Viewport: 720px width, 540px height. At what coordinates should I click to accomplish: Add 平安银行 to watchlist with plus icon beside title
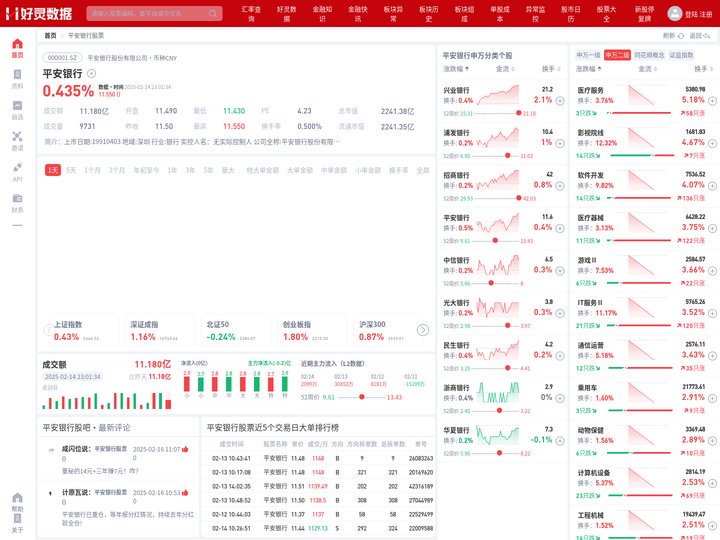click(91, 73)
